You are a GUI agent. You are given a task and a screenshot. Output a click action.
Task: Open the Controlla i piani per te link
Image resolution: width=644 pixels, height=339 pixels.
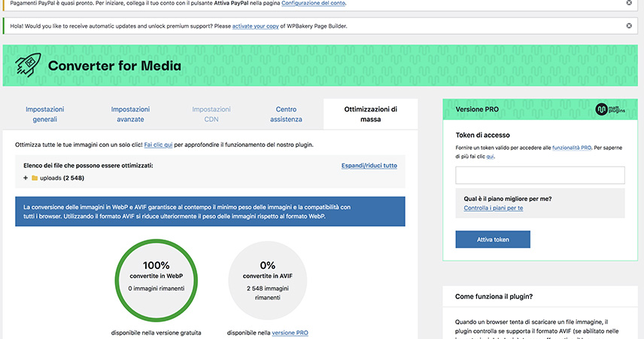pyautogui.click(x=493, y=208)
